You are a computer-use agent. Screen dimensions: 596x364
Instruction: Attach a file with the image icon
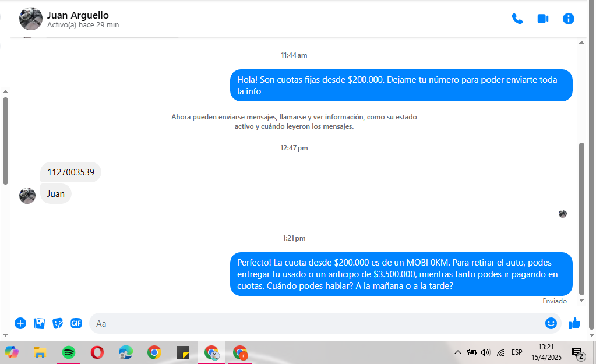39,323
